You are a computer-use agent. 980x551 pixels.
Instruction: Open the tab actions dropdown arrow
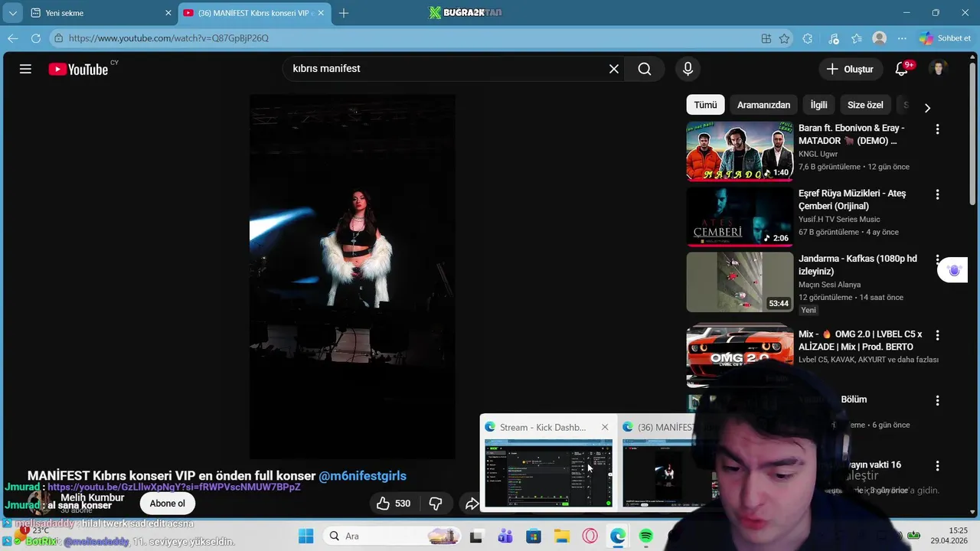(x=12, y=13)
